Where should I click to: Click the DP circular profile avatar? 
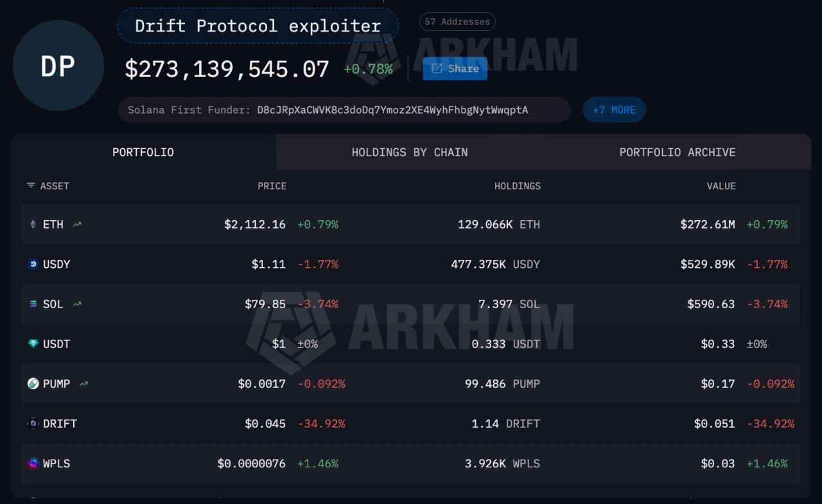pyautogui.click(x=58, y=66)
